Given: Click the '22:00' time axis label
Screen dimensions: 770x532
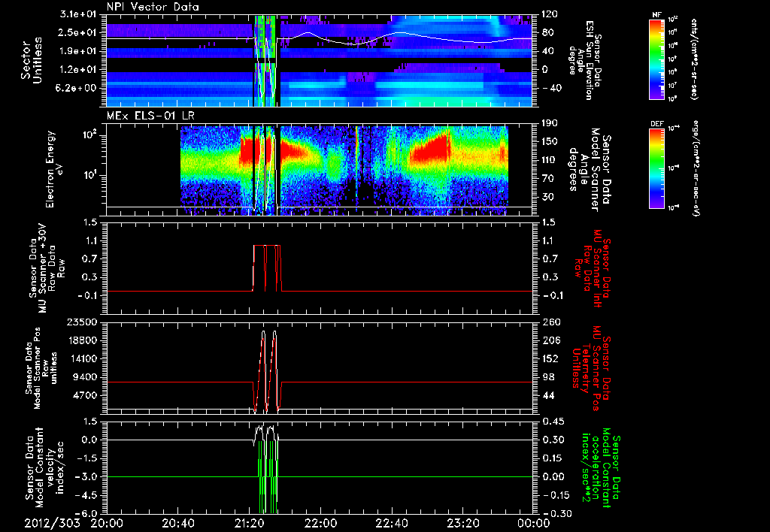Looking at the screenshot, I should tap(320, 524).
